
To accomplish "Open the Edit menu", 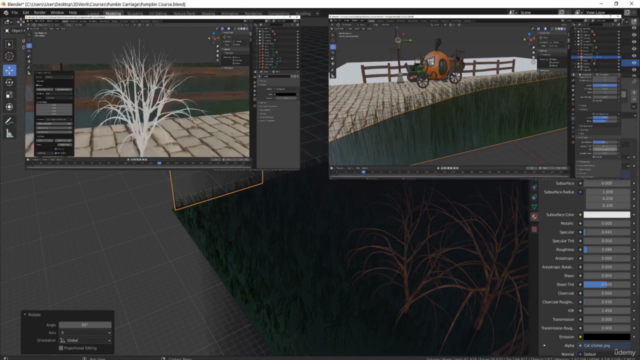I will coord(26,13).
